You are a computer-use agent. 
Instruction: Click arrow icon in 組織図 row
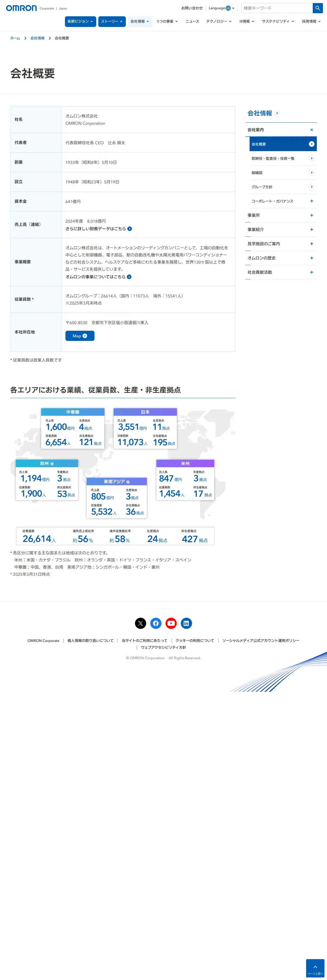(311, 173)
